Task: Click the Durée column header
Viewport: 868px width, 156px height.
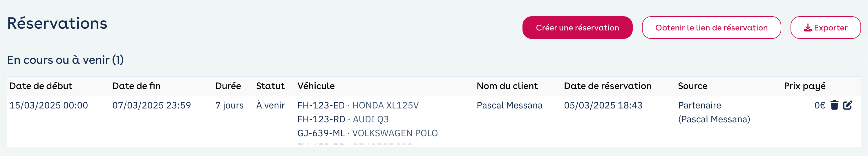Action: click(228, 86)
